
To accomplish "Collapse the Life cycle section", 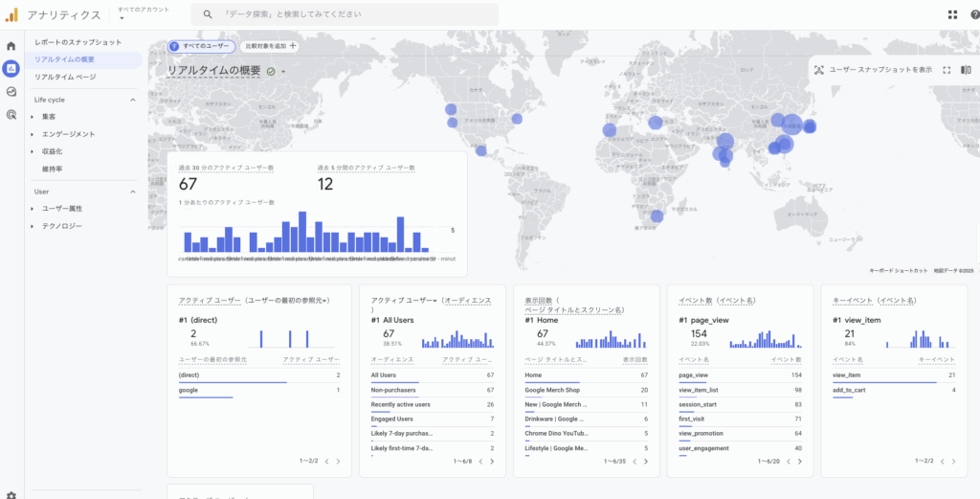I will [133, 100].
